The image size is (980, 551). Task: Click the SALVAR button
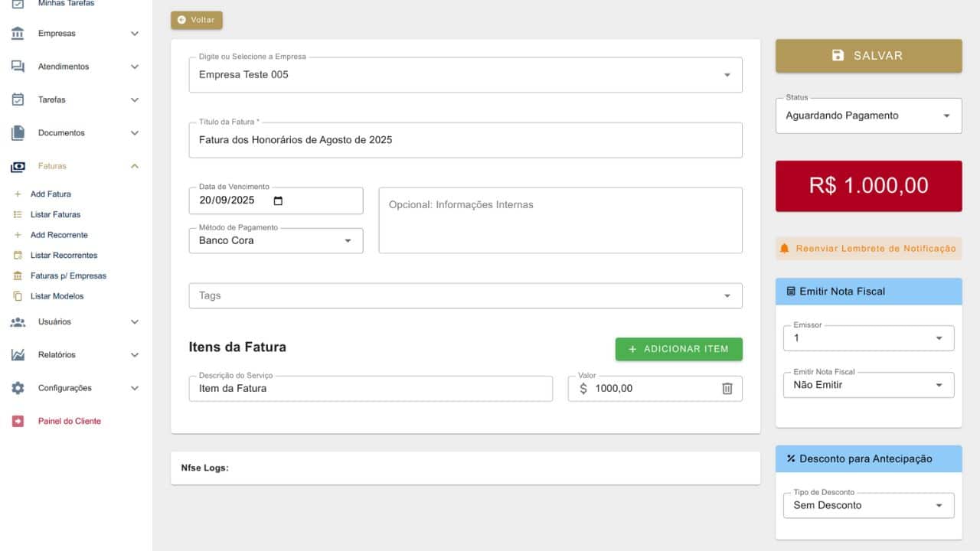868,56
